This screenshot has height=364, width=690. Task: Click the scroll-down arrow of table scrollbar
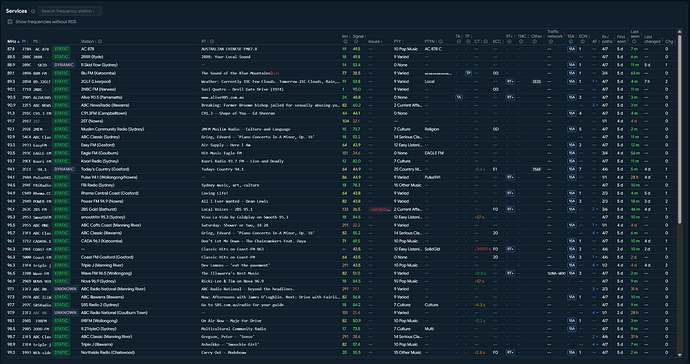coord(680,354)
